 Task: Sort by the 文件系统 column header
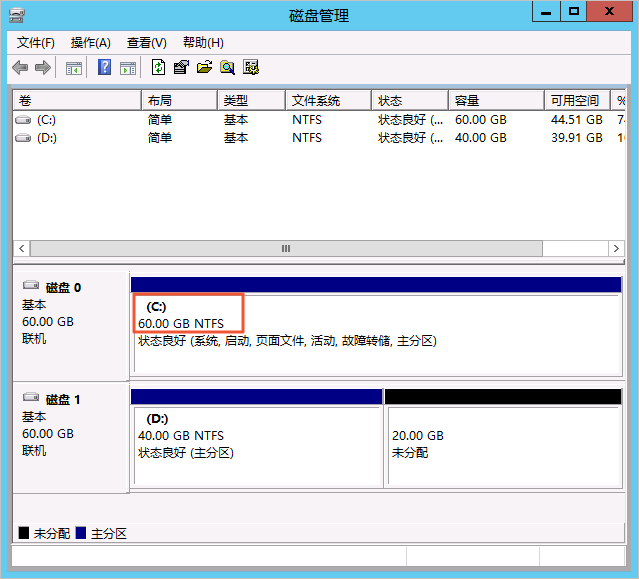click(x=328, y=100)
